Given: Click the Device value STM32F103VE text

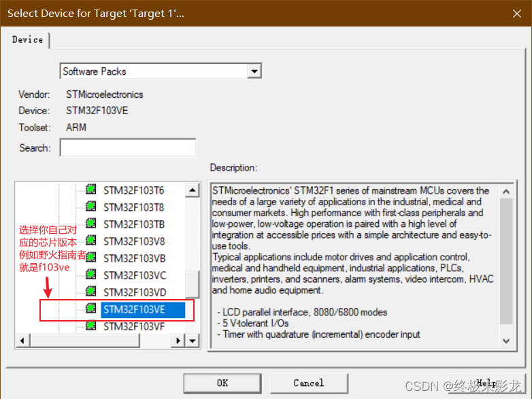Looking at the screenshot, I should click(x=97, y=111).
